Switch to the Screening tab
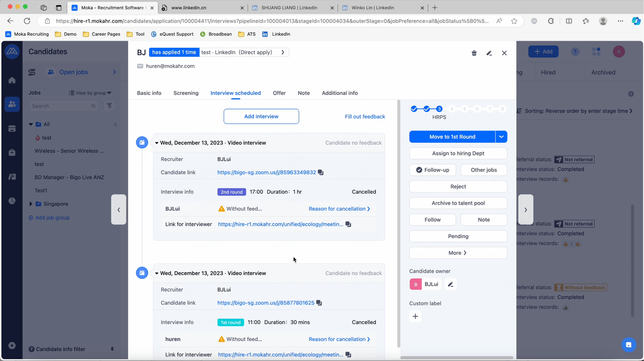 (x=186, y=93)
